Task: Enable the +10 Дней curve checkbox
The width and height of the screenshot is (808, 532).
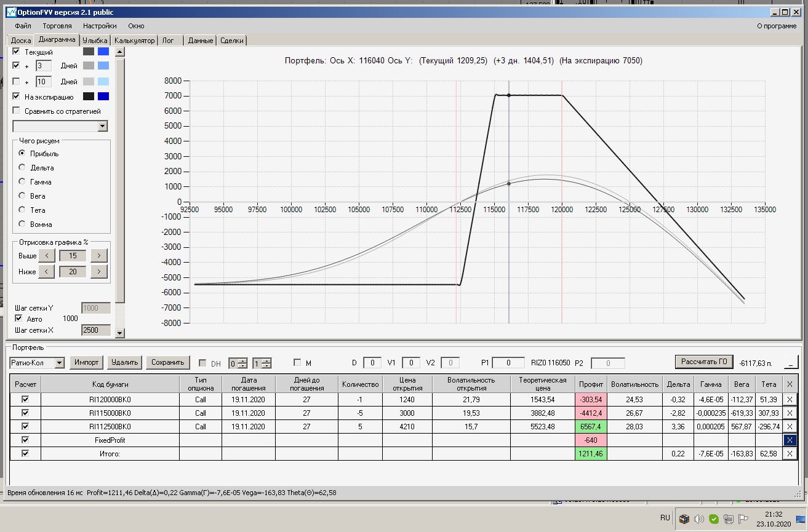Action: 17,81
